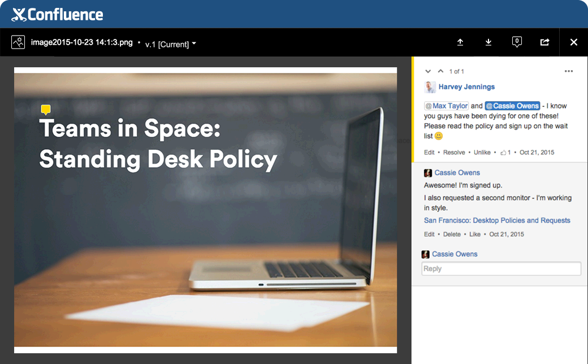588x364 pixels.
Task: Click the @Max Taylor mention
Action: pyautogui.click(x=447, y=106)
